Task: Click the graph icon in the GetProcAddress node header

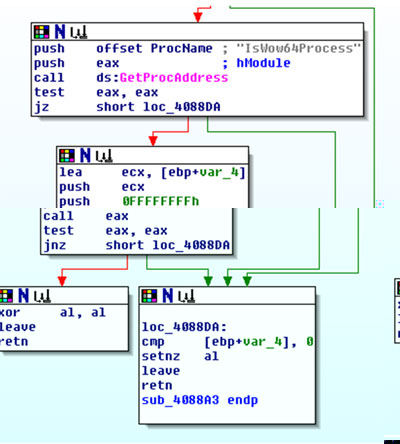Action: pyautogui.click(x=79, y=32)
